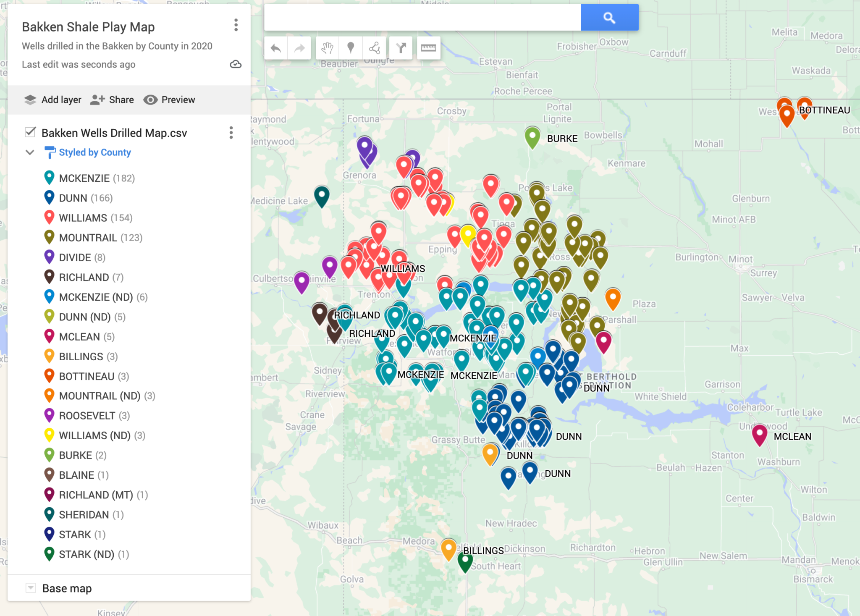860x616 pixels.
Task: Expand the Base map options
Action: coord(31,588)
